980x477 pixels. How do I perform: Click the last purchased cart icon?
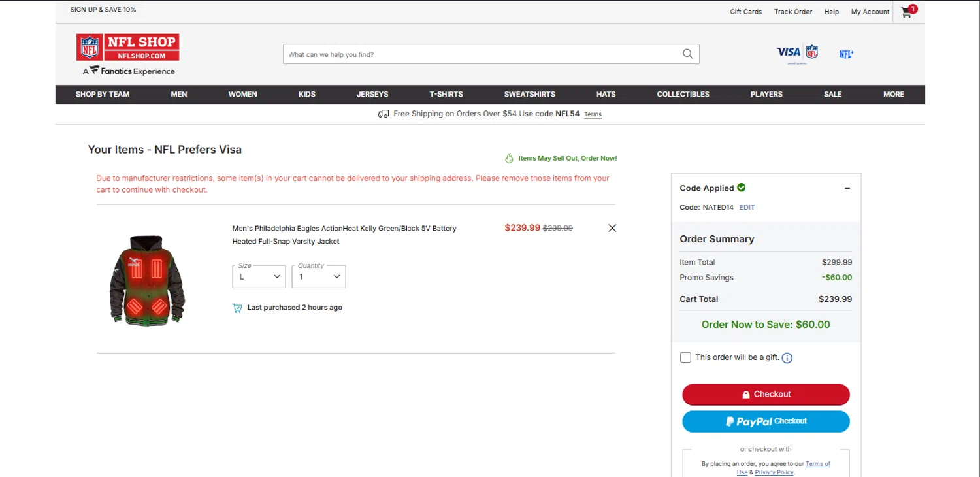237,308
